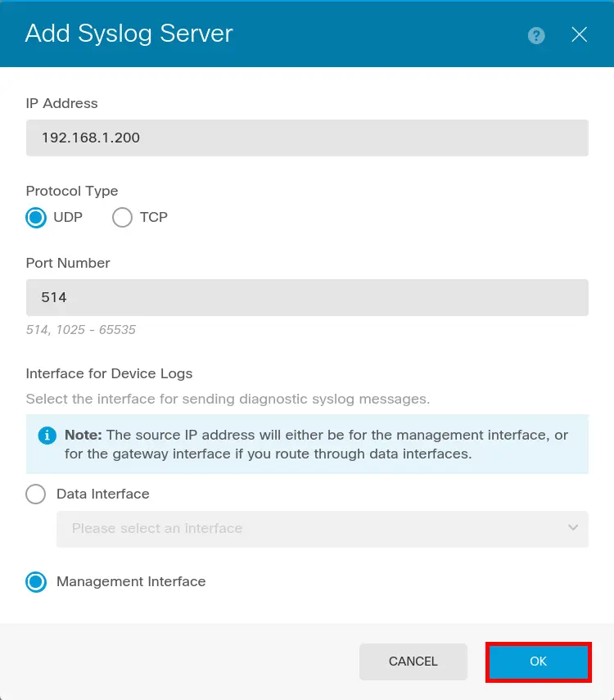The height and width of the screenshot is (700, 614).
Task: Click the blue info icon in the Note banner
Action: (x=47, y=435)
